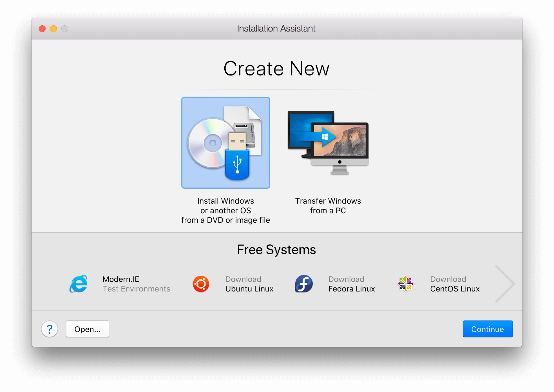Click the CentOS logo icon
The width and height of the screenshot is (554, 392).
click(406, 284)
